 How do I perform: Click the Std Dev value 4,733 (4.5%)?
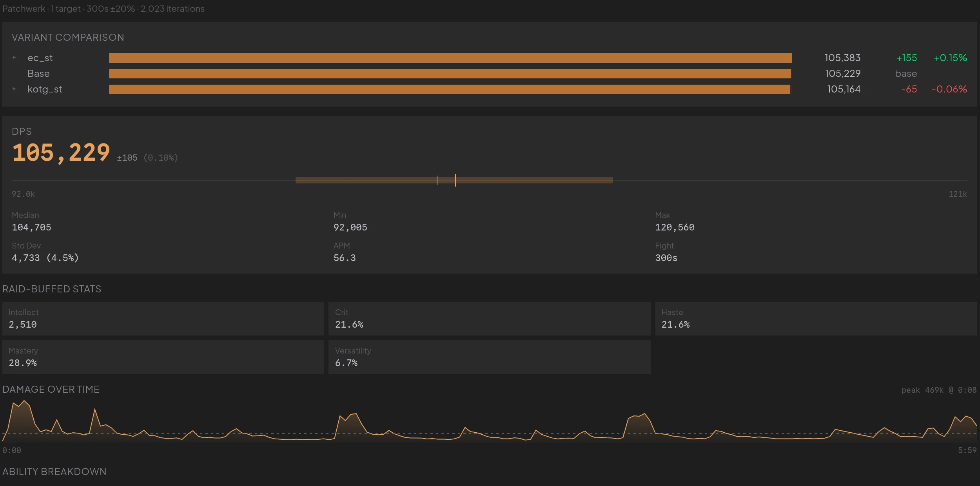pyautogui.click(x=45, y=258)
